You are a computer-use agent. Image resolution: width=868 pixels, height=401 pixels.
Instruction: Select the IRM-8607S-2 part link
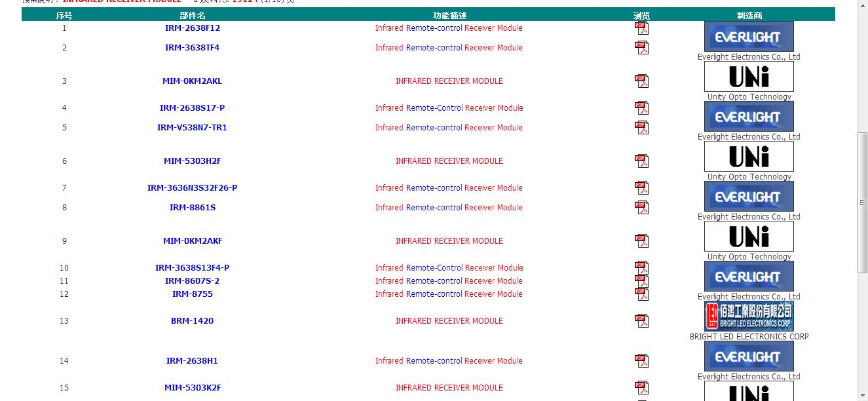(x=193, y=281)
